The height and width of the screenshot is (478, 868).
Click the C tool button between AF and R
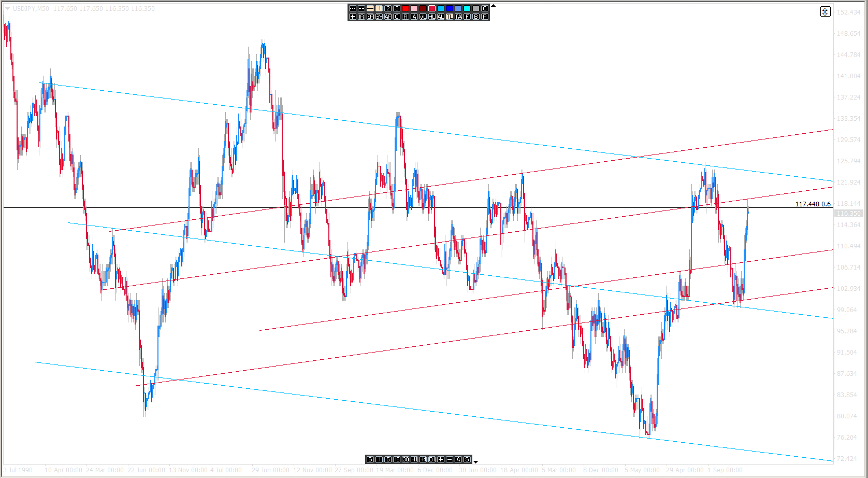pyautogui.click(x=397, y=17)
